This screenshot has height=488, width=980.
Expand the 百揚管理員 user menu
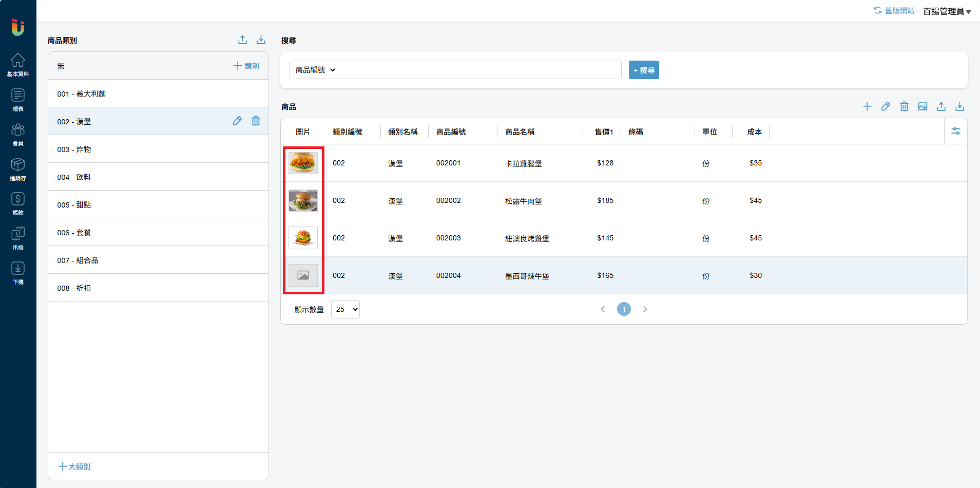[x=947, y=11]
